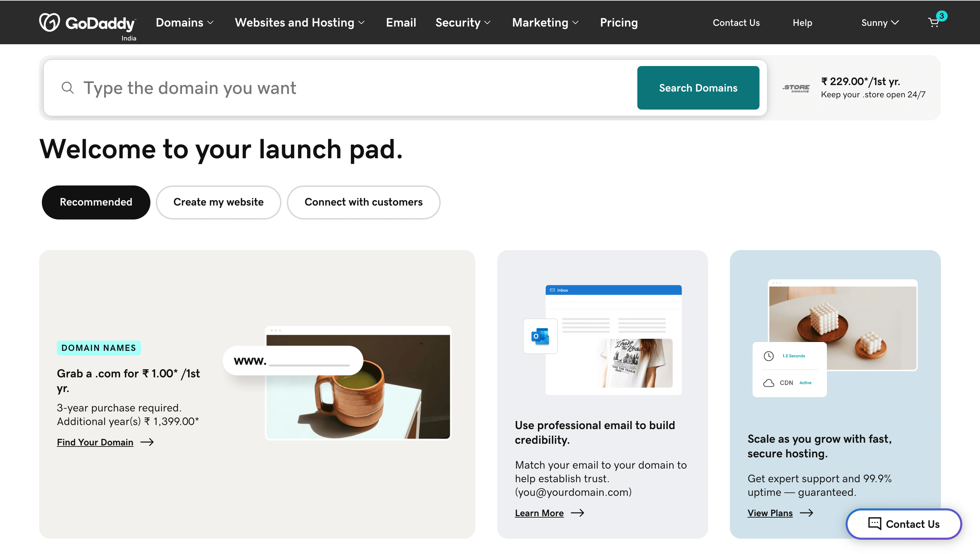Select the Recommended filter pill
980x554 pixels.
(x=96, y=202)
